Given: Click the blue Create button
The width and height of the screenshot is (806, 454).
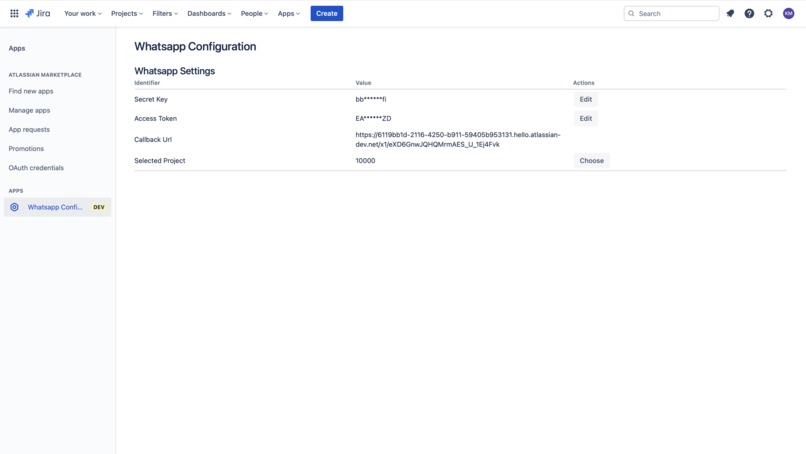Looking at the screenshot, I should tap(326, 13).
